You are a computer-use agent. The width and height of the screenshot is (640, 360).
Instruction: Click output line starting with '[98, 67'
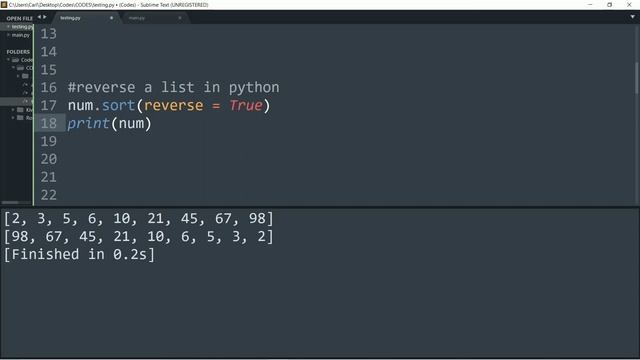coord(138,236)
